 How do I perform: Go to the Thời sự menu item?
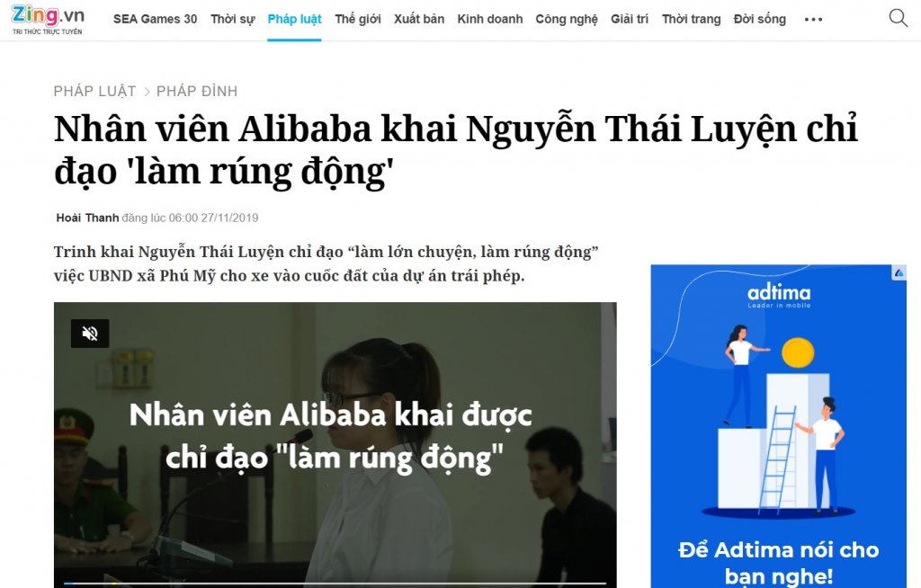pyautogui.click(x=233, y=20)
